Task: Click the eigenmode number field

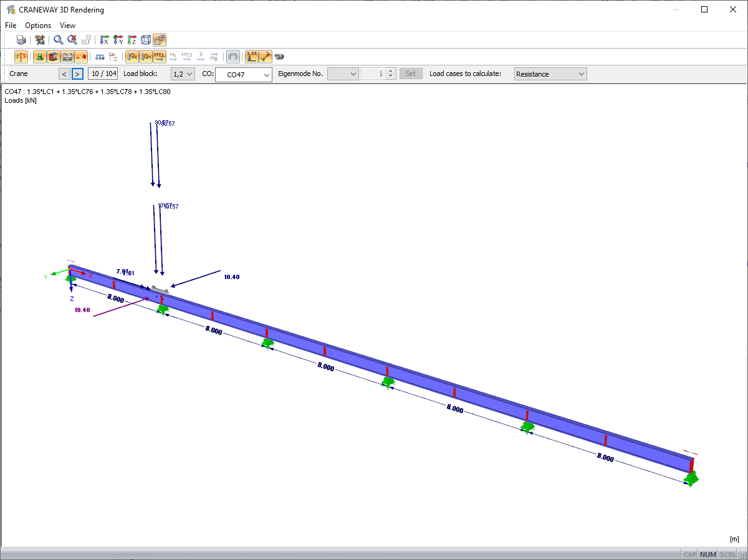Action: tap(374, 74)
